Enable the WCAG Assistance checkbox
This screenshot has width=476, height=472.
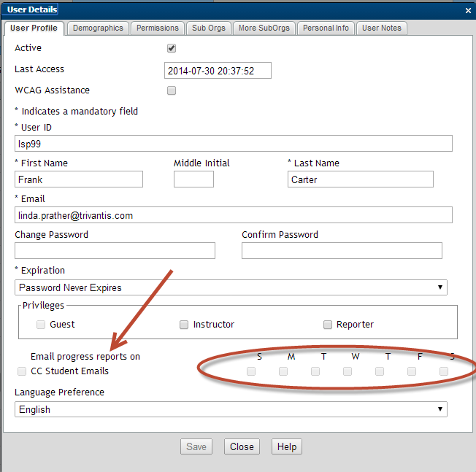pos(172,91)
